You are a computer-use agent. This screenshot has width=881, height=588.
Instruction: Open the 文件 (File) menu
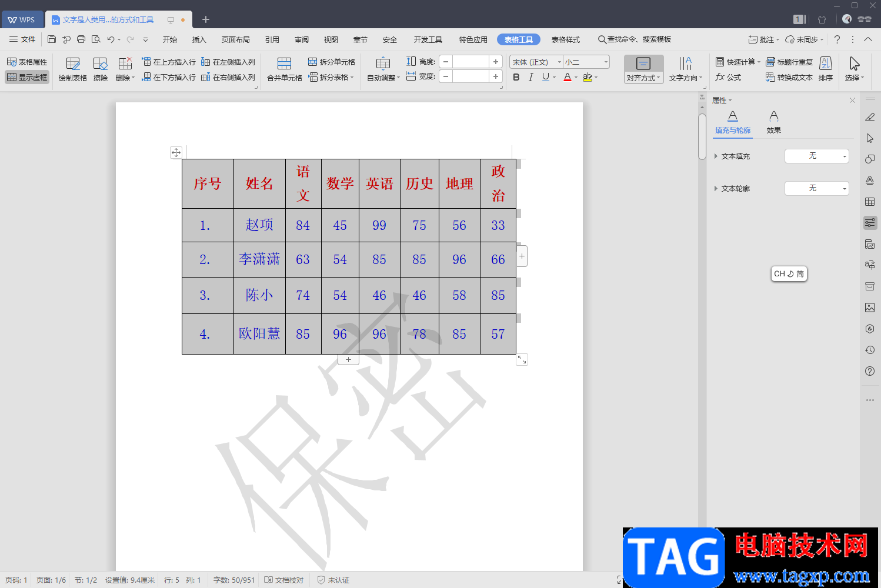[22, 39]
